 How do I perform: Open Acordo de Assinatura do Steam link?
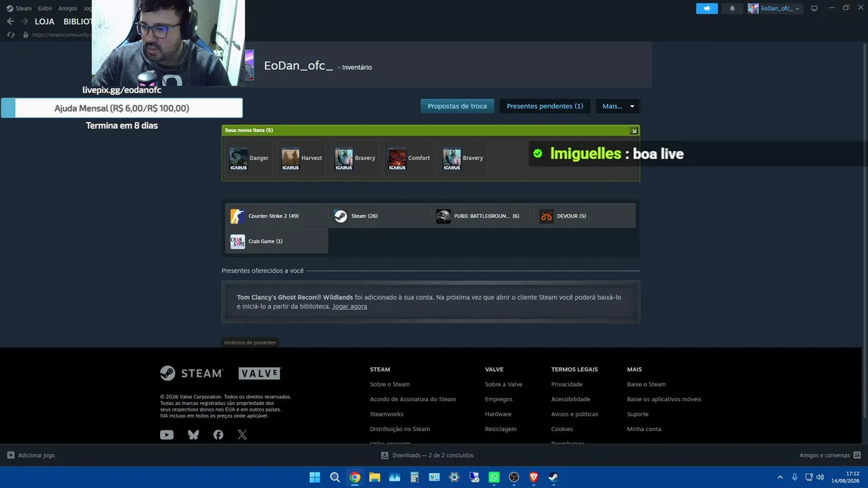tap(413, 399)
